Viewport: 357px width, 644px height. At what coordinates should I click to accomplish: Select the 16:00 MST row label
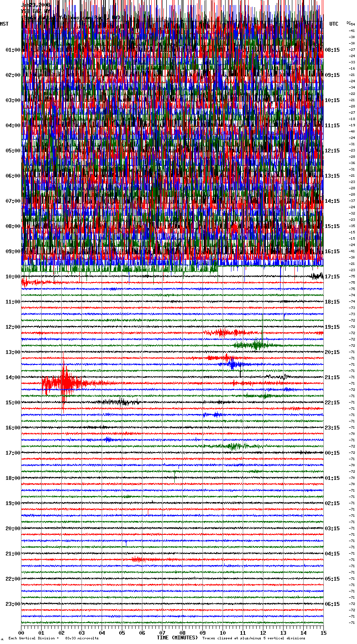[x=13, y=428]
